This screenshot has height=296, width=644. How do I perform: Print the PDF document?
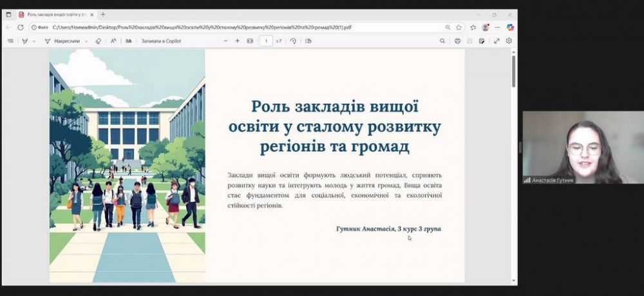(457, 41)
